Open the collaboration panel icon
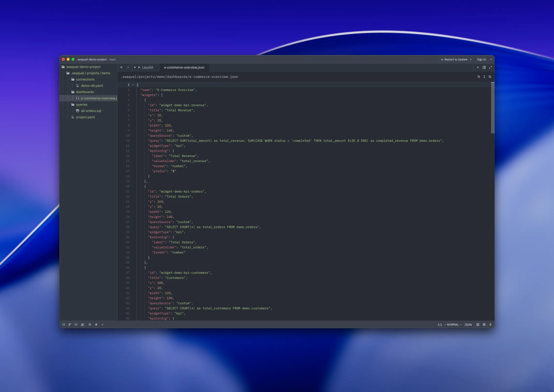554x392 pixels. [82, 325]
